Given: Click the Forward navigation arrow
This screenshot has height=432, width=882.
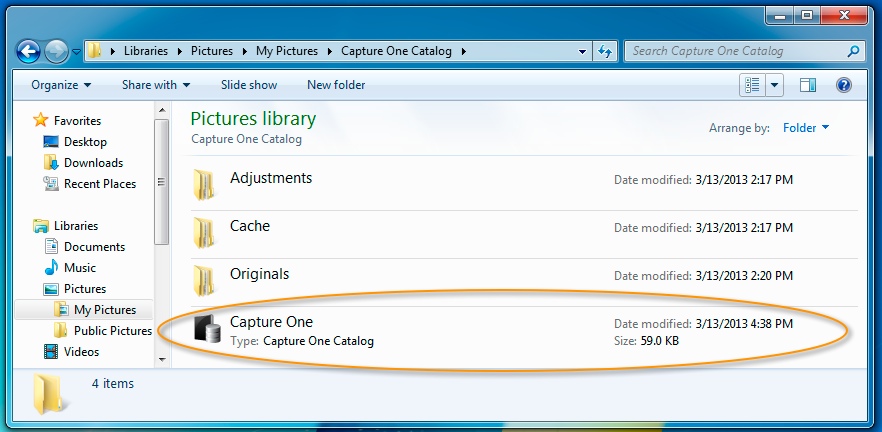Looking at the screenshot, I should [x=56, y=52].
